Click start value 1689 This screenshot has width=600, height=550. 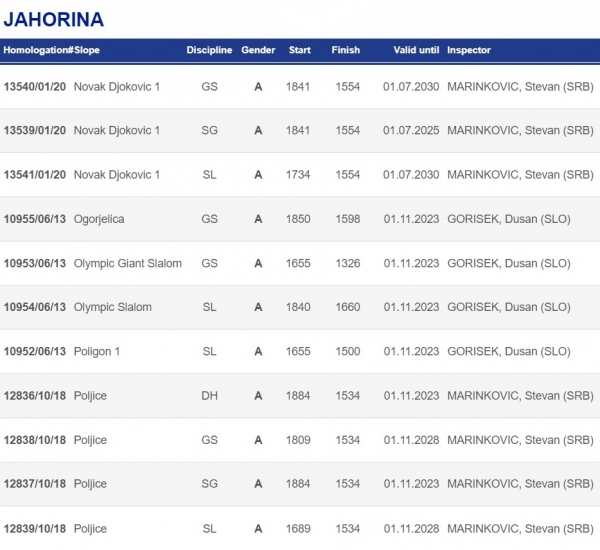[x=298, y=529]
